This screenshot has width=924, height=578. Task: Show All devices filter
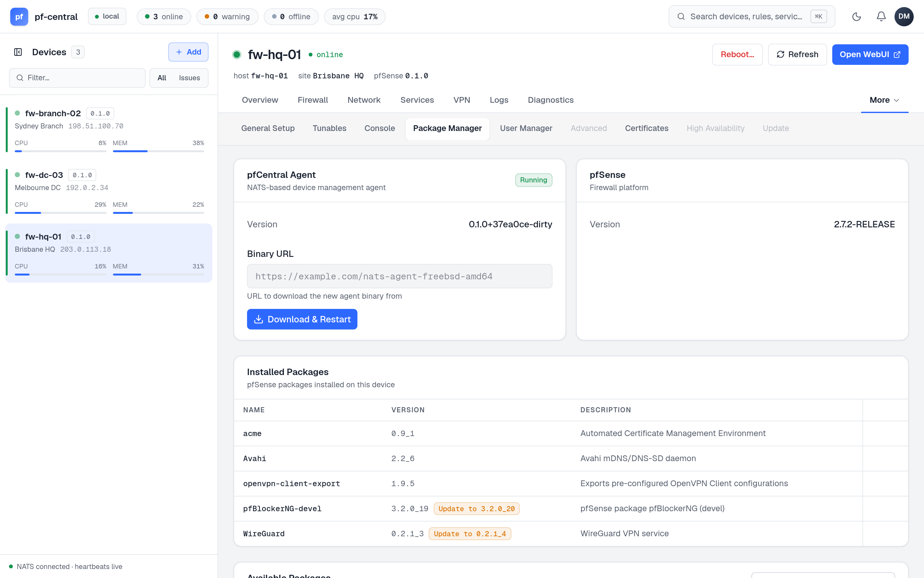(162, 78)
